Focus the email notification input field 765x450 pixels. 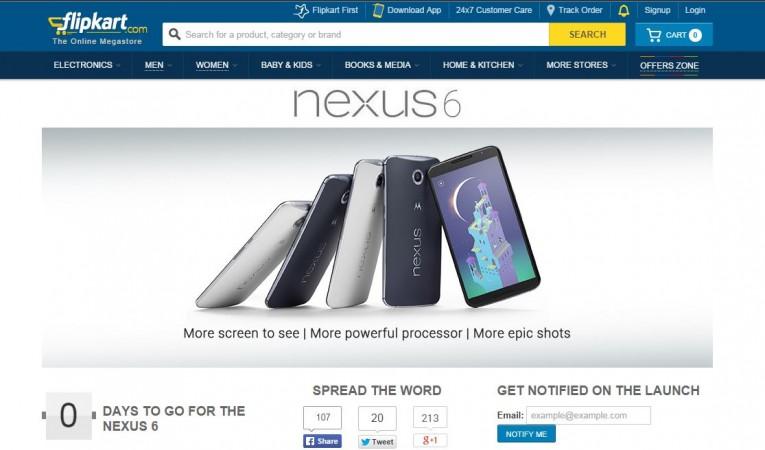[588, 415]
